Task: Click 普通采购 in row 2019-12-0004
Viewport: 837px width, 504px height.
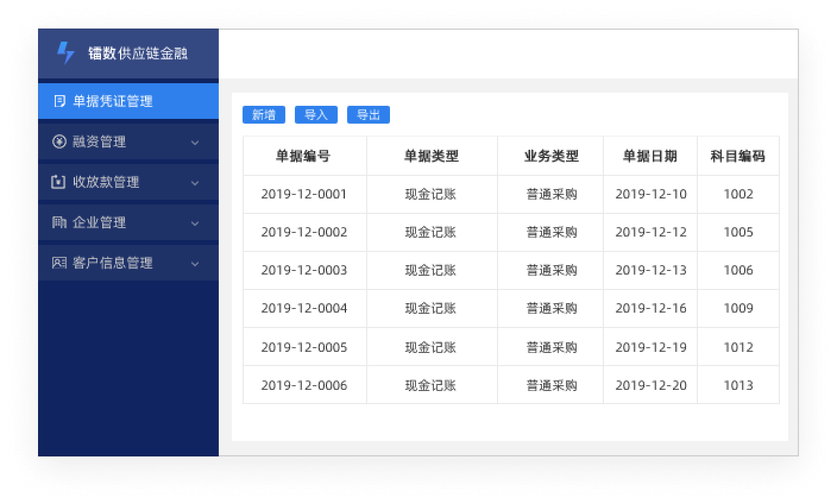Action: point(552,308)
